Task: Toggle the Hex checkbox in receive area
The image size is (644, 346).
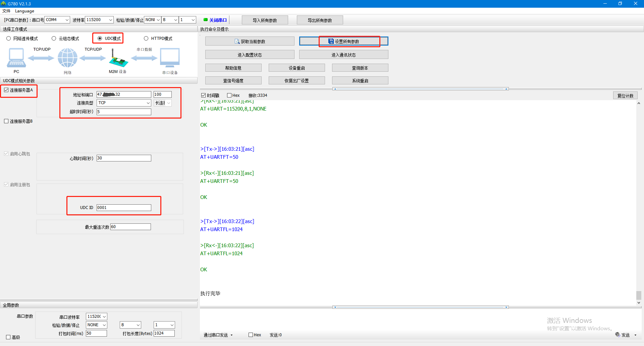Action: pyautogui.click(x=229, y=95)
